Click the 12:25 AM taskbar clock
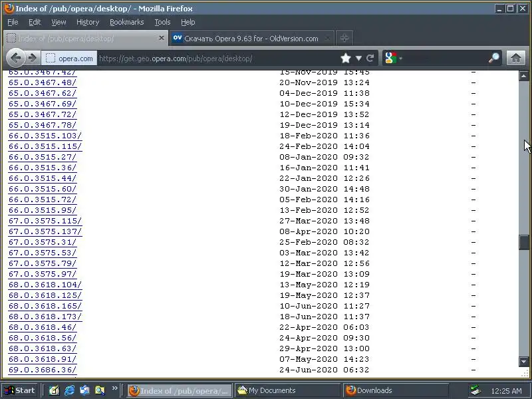The width and height of the screenshot is (532, 399). tap(506, 391)
